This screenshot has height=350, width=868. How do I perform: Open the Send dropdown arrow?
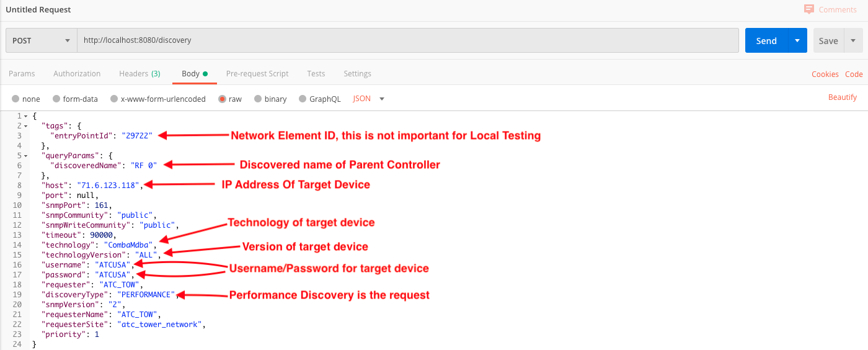(797, 41)
